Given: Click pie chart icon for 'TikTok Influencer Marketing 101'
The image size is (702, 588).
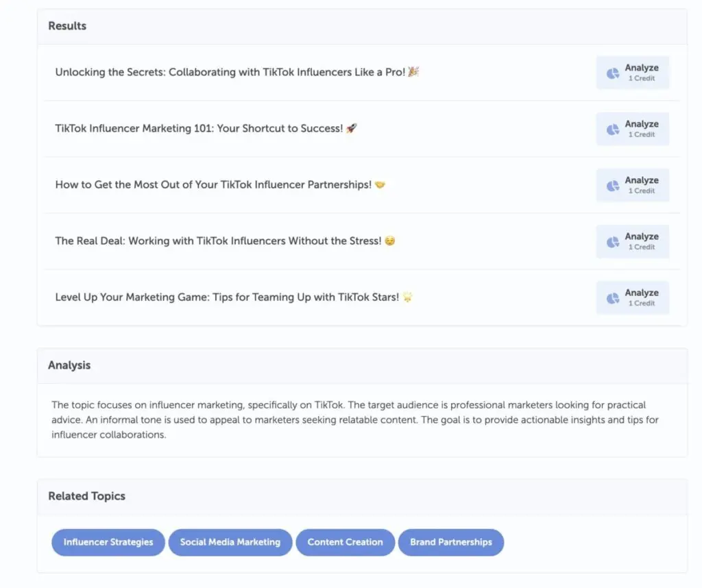Looking at the screenshot, I should 612,130.
